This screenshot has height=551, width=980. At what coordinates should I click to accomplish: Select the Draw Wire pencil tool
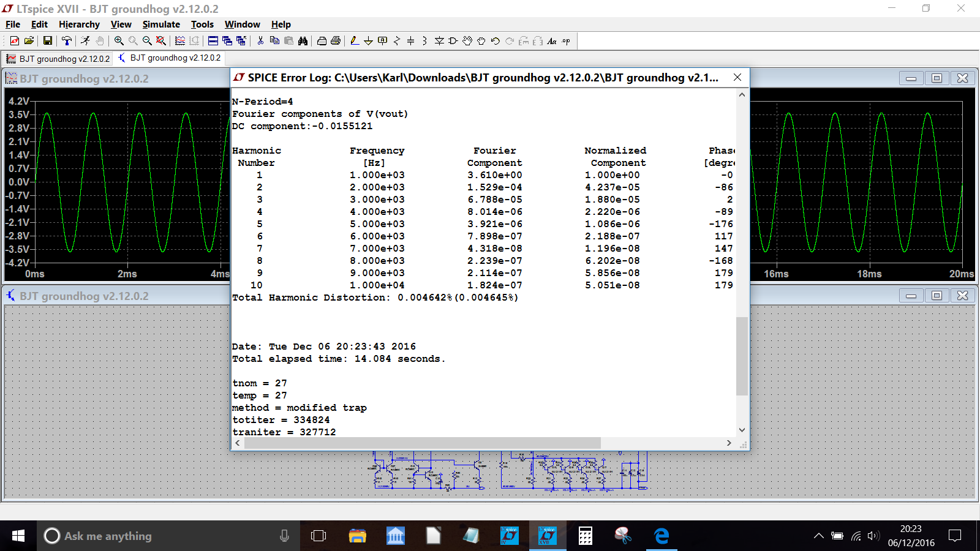point(355,41)
